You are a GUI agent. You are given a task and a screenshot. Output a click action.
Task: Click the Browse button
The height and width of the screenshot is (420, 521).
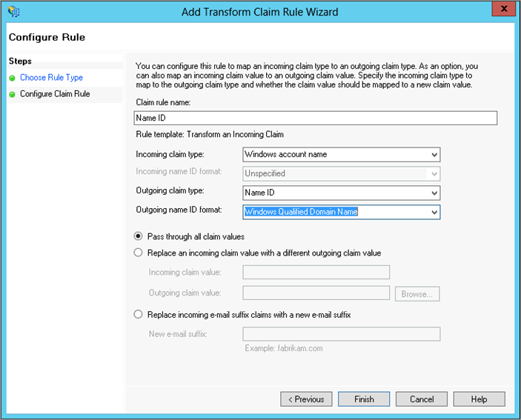coord(417,294)
